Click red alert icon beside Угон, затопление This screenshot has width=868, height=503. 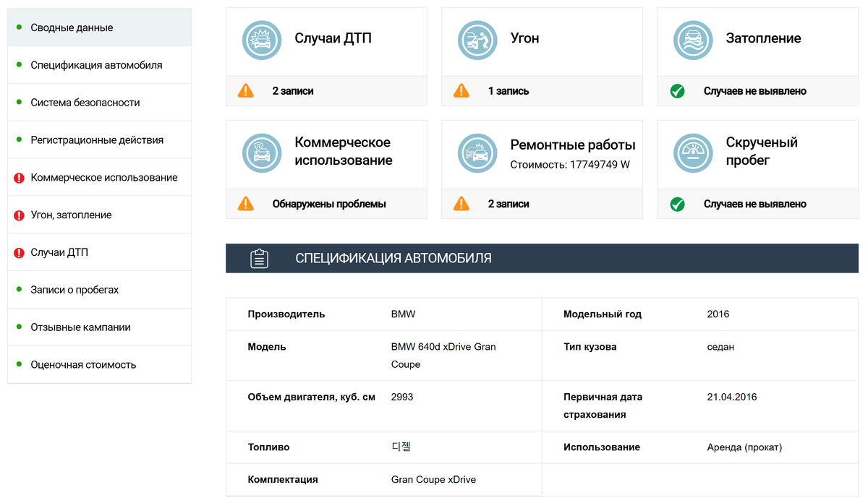[x=20, y=215]
